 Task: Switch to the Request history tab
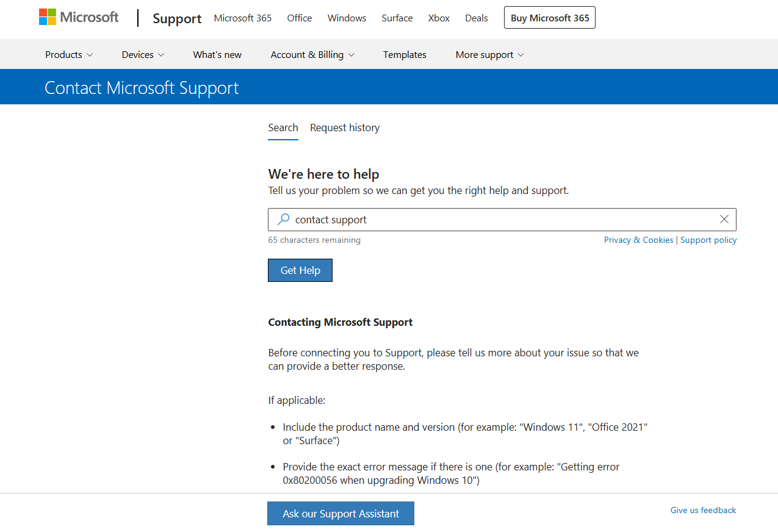345,128
